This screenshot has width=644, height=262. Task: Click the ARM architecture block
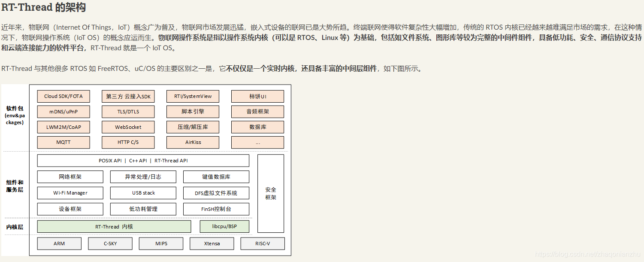(59, 243)
